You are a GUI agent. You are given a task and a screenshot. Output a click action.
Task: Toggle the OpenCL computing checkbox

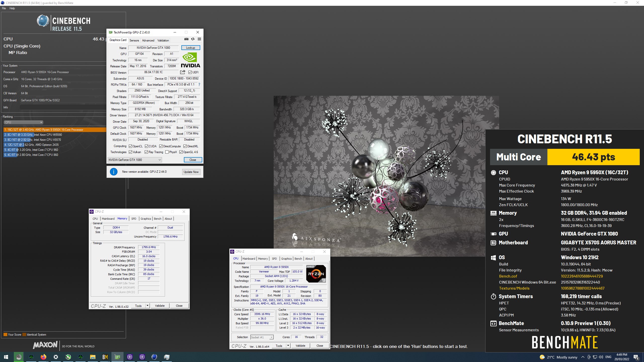pos(130,146)
